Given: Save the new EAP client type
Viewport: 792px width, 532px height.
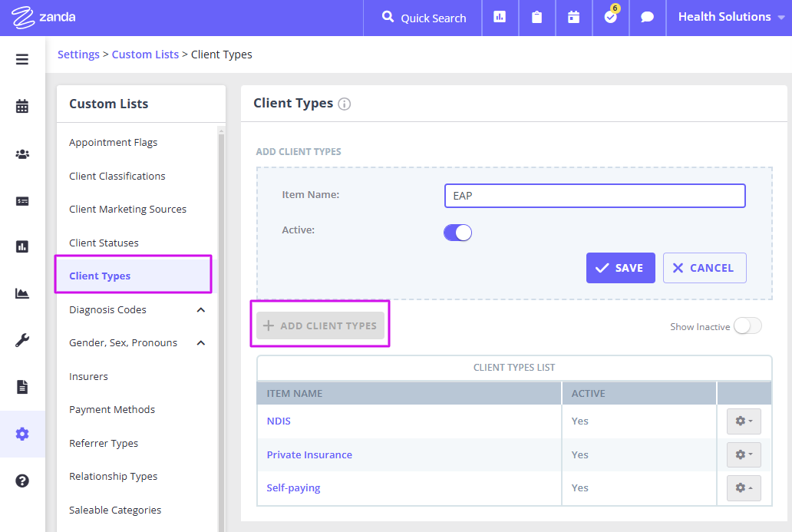Looking at the screenshot, I should tap(620, 268).
